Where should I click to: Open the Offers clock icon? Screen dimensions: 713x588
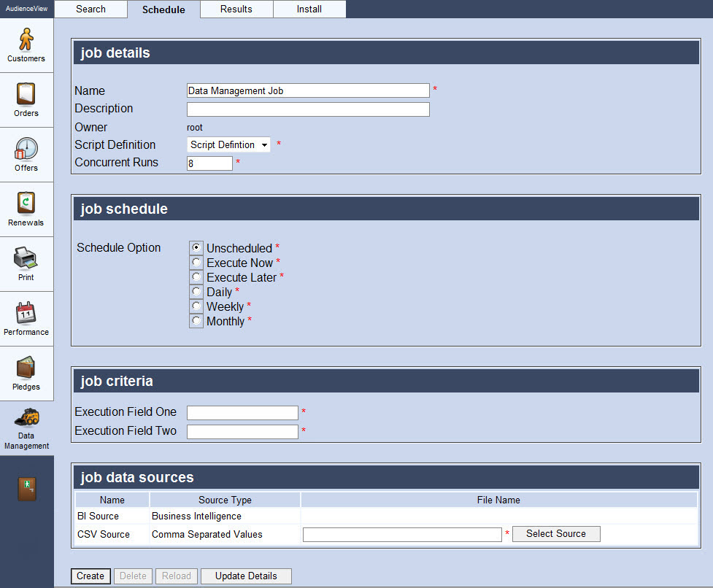[x=26, y=149]
